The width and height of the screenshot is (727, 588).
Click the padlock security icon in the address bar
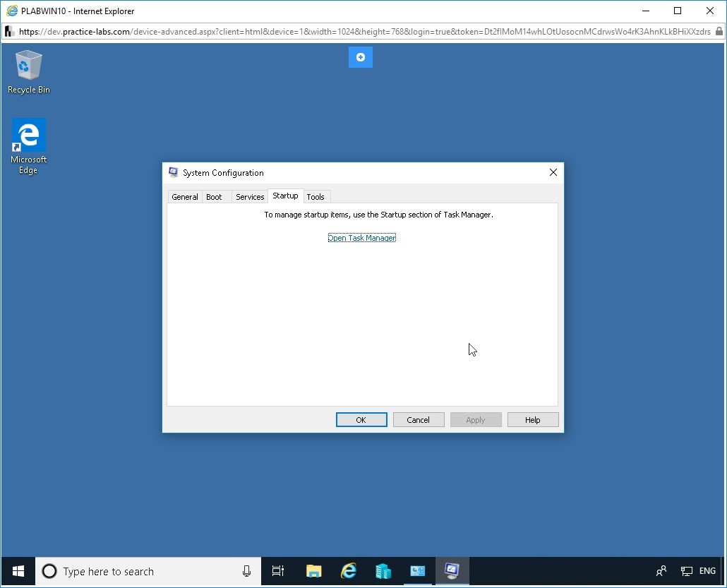click(x=719, y=32)
